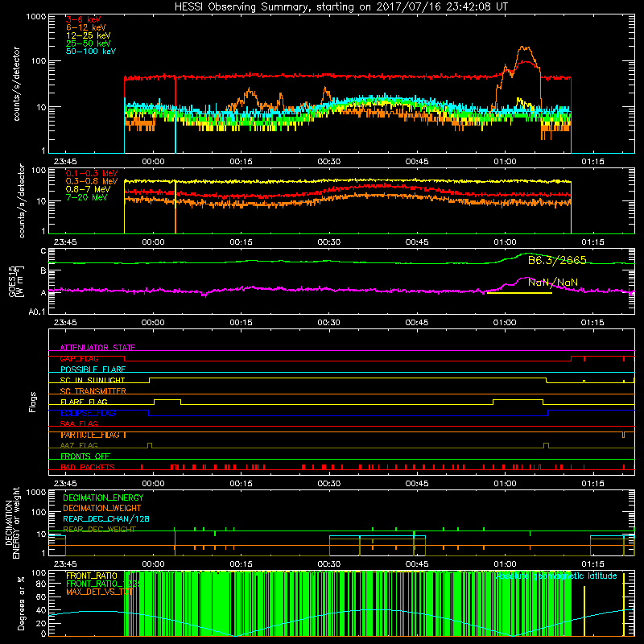The width and height of the screenshot is (644, 644).
Task: Click the 'NaN/NaN' annotation in GOES panel
Action: 553,283
